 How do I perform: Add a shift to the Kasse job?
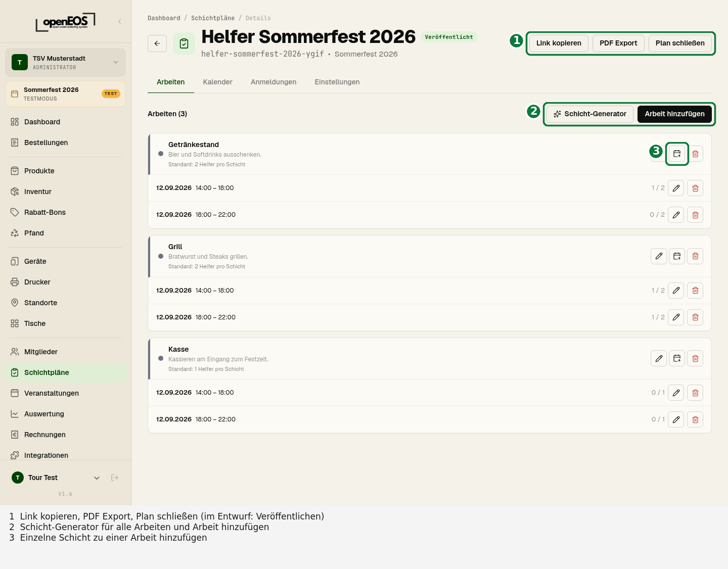pos(677,358)
